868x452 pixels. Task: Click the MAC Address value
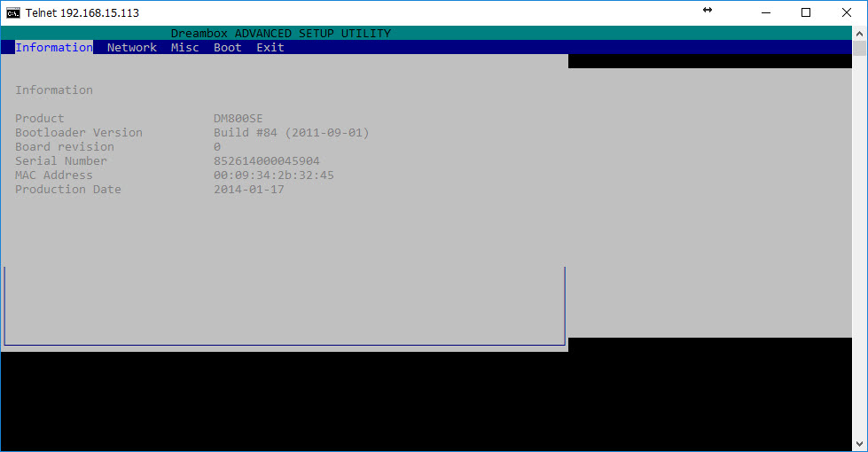tap(273, 175)
